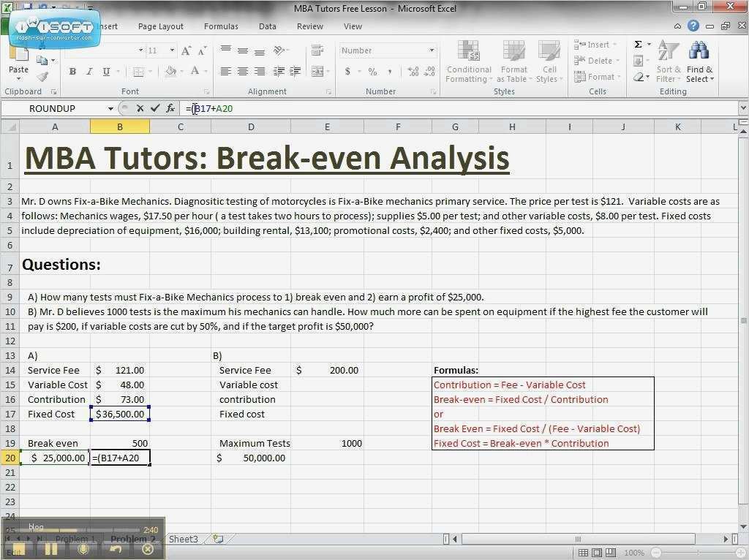Image resolution: width=749 pixels, height=560 pixels.
Task: Click the Comma Style icon
Action: coord(390,72)
